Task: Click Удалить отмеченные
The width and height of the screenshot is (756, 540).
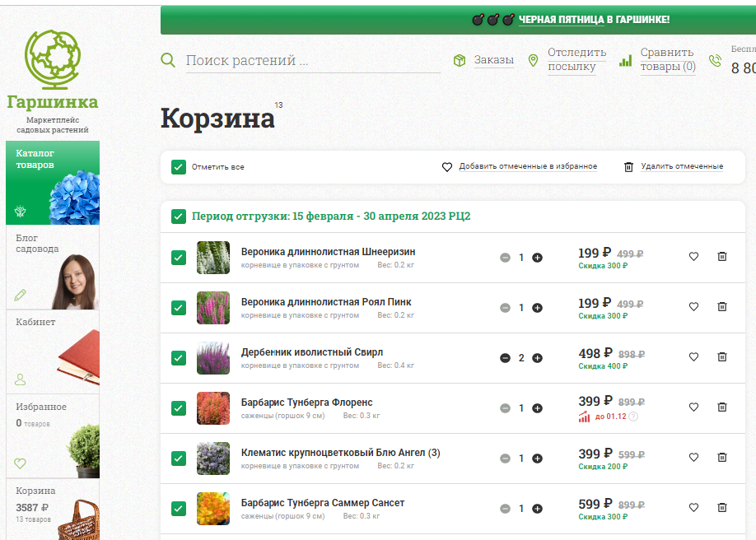Action: (682, 166)
